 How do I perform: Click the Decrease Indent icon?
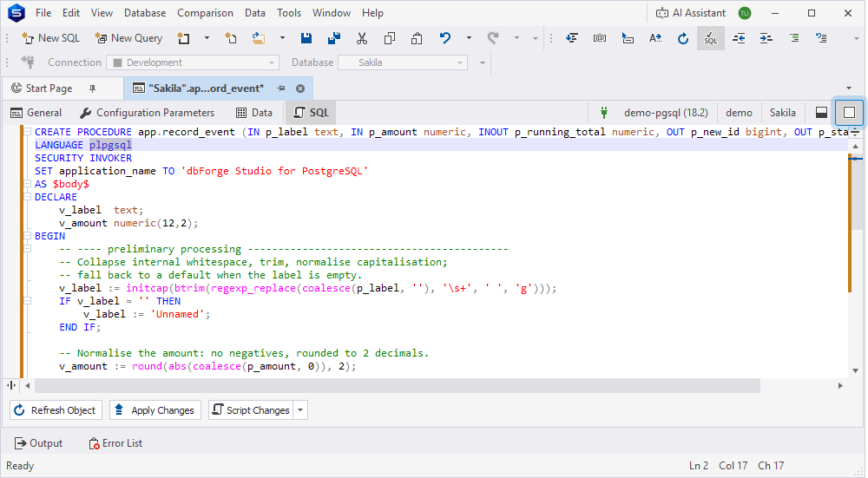point(739,38)
